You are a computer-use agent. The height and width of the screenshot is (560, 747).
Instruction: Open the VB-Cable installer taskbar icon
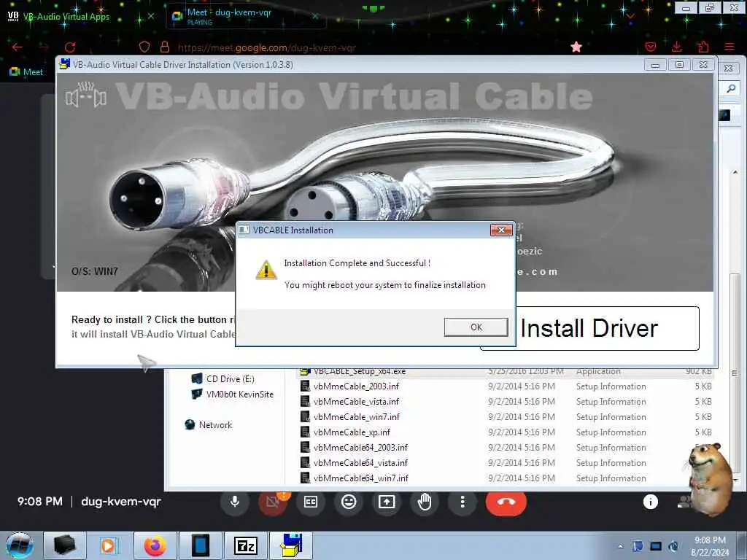click(291, 545)
